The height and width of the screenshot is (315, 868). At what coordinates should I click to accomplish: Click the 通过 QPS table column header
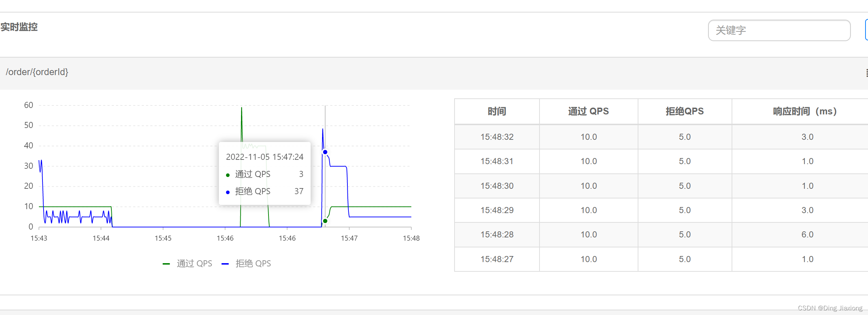[x=588, y=111]
